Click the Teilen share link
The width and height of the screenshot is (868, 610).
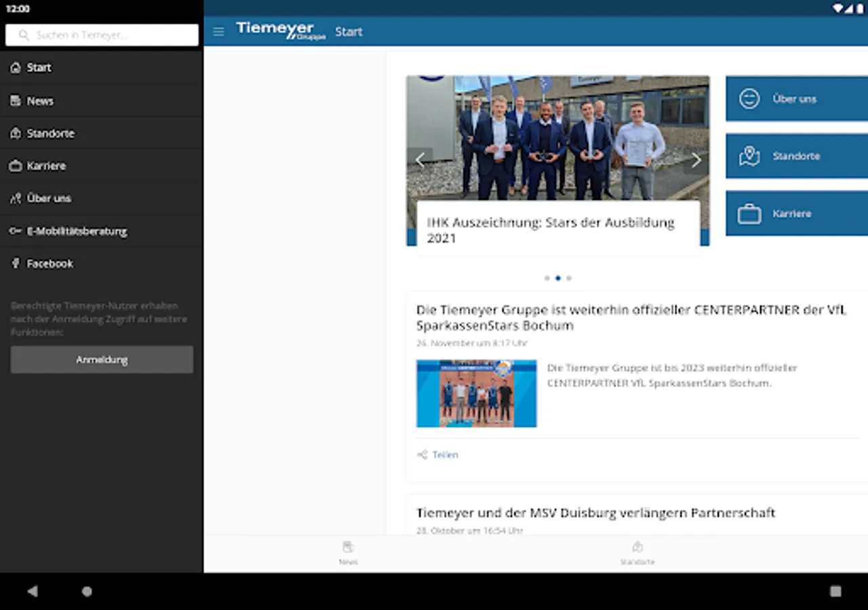click(x=437, y=455)
